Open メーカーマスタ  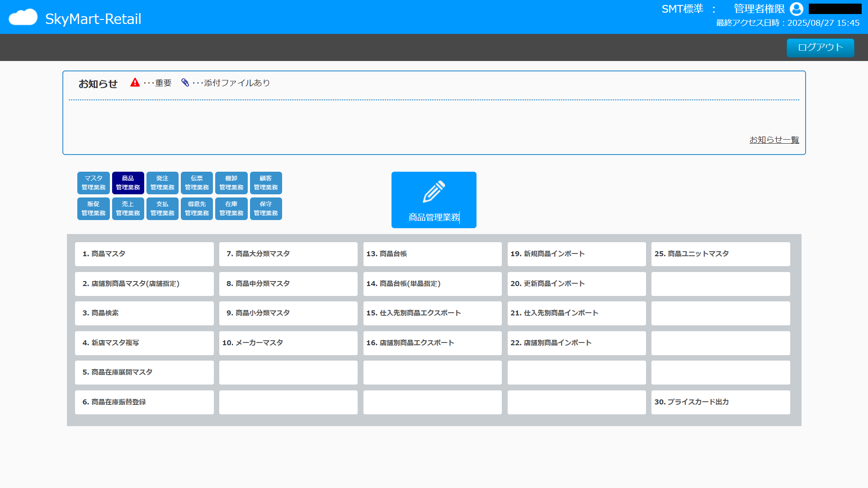pos(288,343)
